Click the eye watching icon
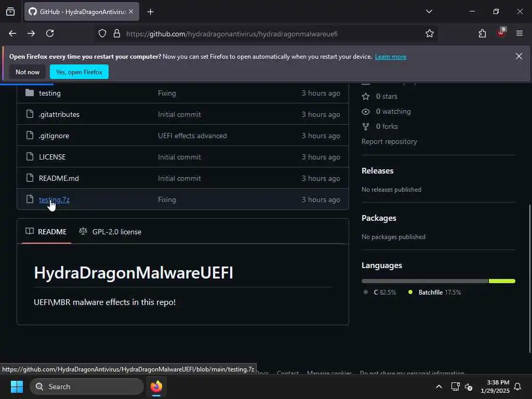The image size is (532, 399). coord(366,111)
